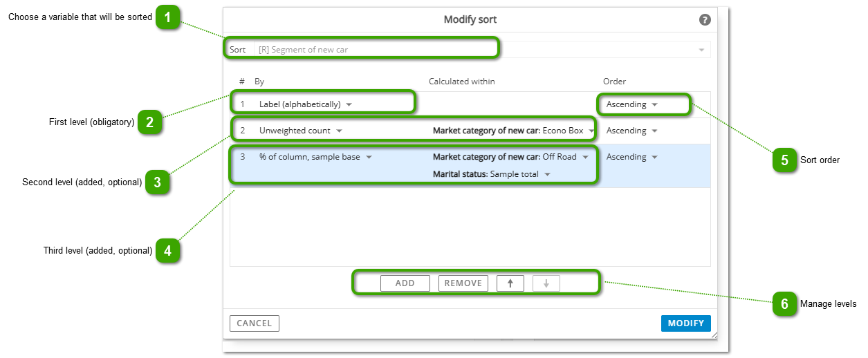Open help via question mark icon

click(705, 20)
